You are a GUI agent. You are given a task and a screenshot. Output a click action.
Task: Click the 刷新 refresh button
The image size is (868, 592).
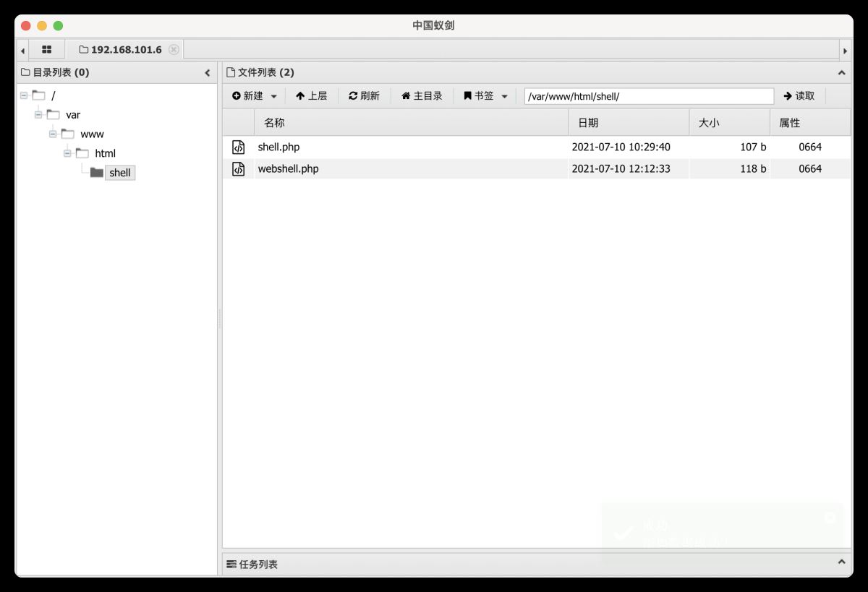(x=364, y=96)
